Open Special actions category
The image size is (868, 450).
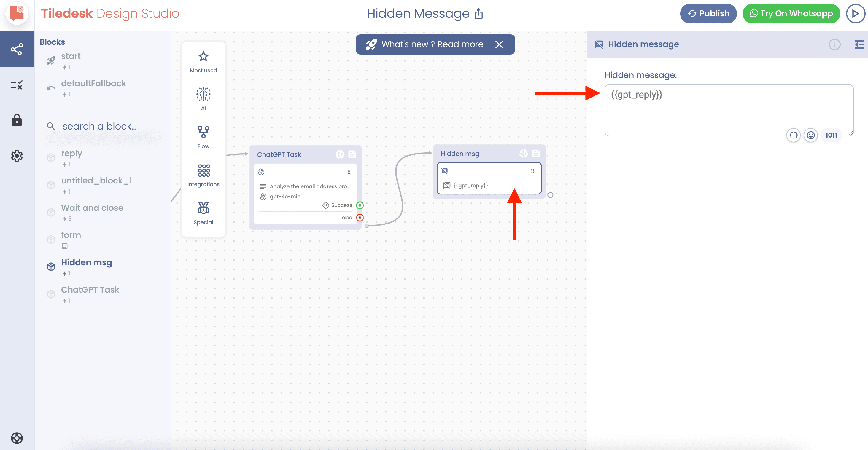point(203,213)
